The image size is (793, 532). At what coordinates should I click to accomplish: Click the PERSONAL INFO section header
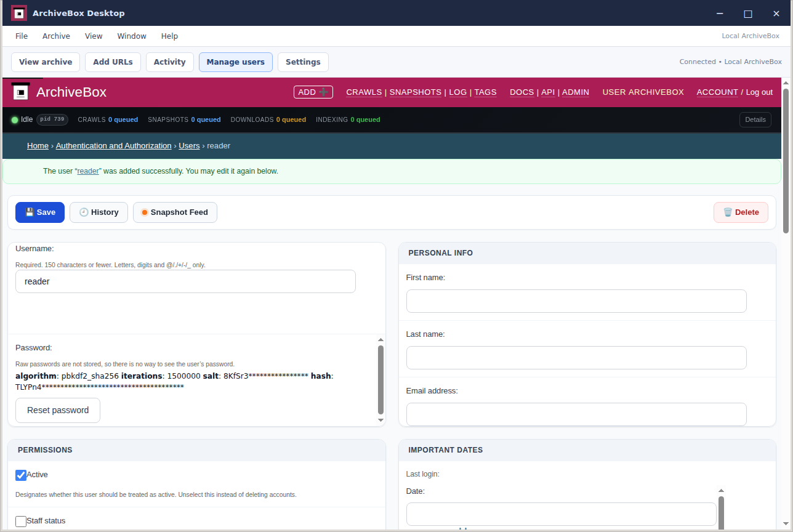587,253
